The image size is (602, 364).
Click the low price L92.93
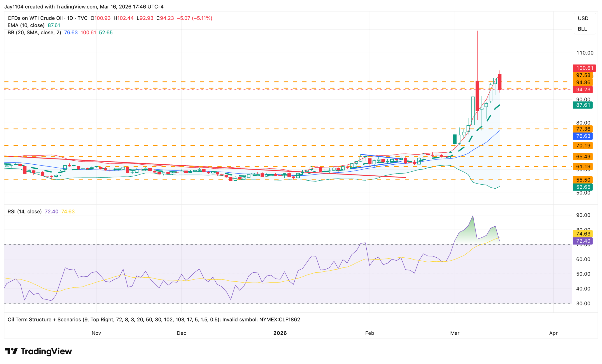click(x=145, y=18)
